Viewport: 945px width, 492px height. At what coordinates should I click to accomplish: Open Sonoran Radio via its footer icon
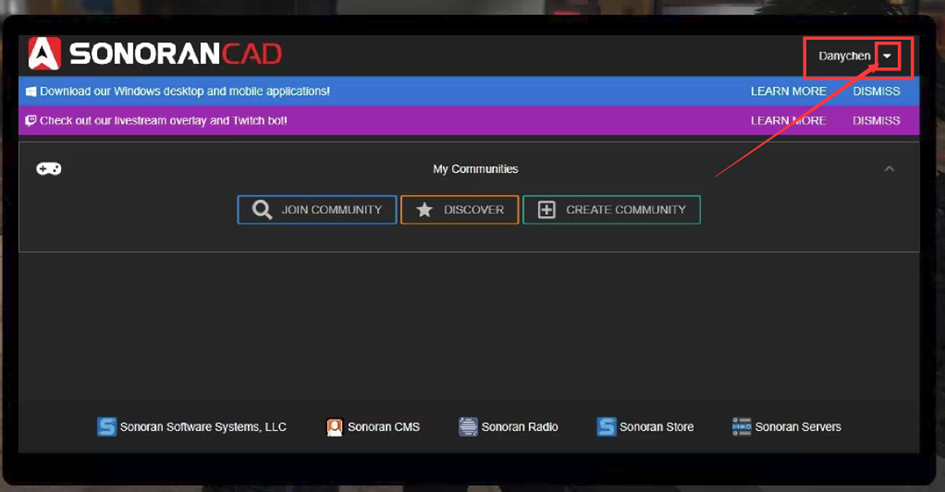pyautogui.click(x=468, y=427)
